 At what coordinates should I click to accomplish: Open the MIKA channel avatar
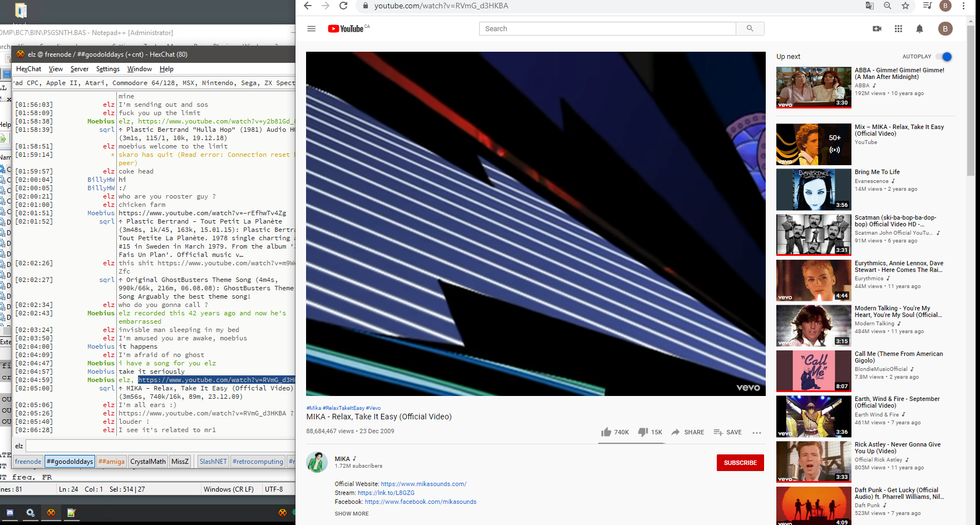[317, 462]
